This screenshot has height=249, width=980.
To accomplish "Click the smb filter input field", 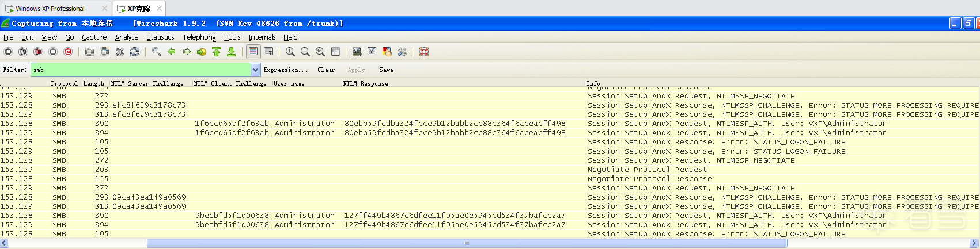I will coord(141,70).
